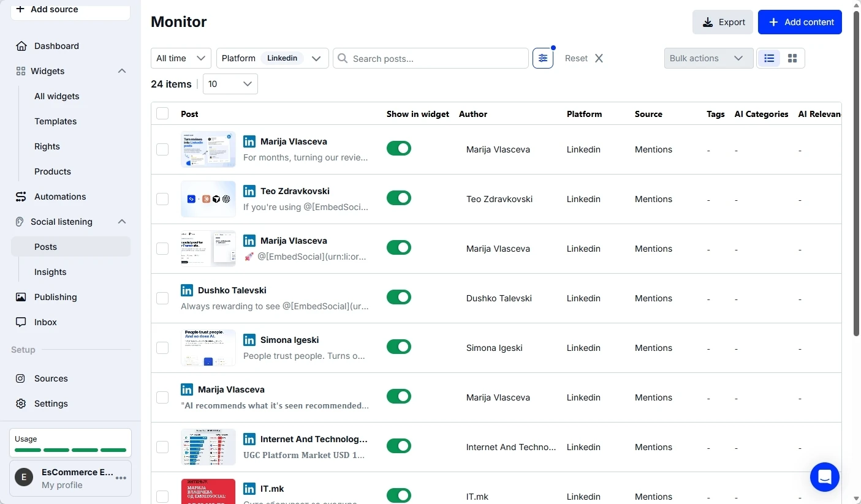861x504 pixels.
Task: Click the Publishing image icon
Action: 21,297
